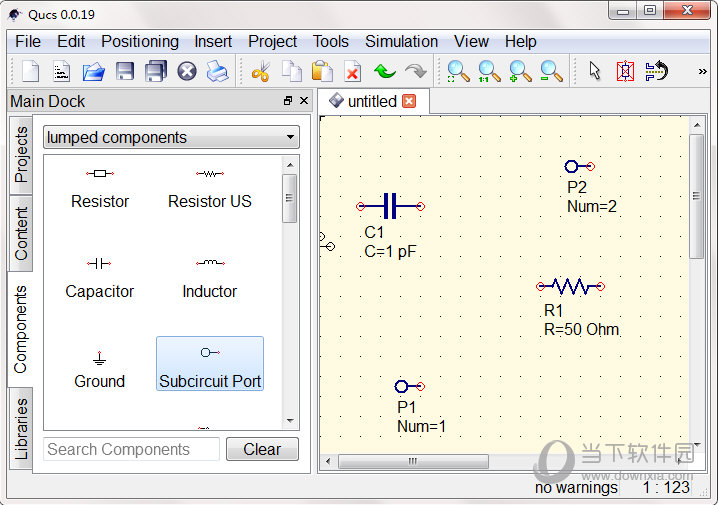The height and width of the screenshot is (505, 718).
Task: Pick the Capacitor component
Action: point(99,278)
